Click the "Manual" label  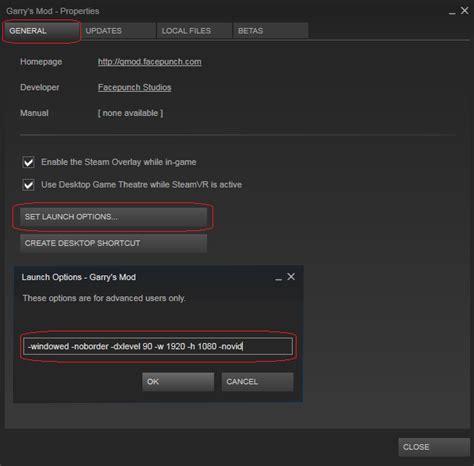coord(34,113)
